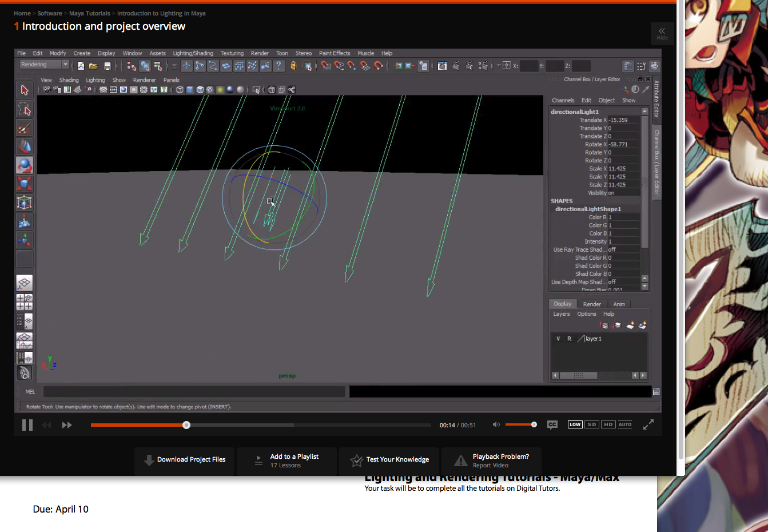Adjust the video volume slider
This screenshot has height=532, width=768.
520,424
